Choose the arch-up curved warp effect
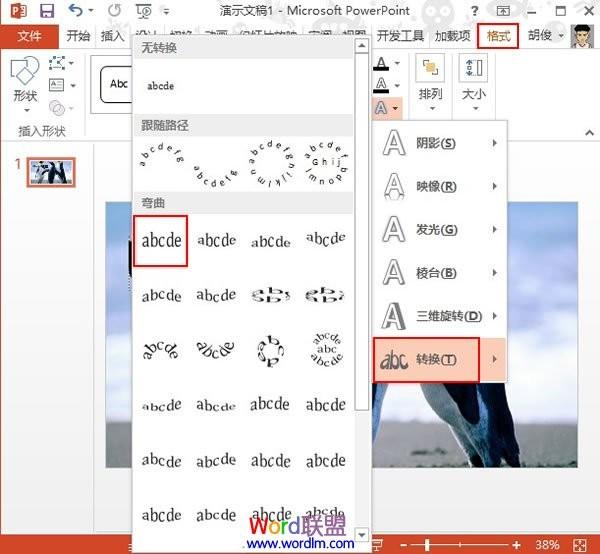The height and width of the screenshot is (554, 600). [x=161, y=350]
